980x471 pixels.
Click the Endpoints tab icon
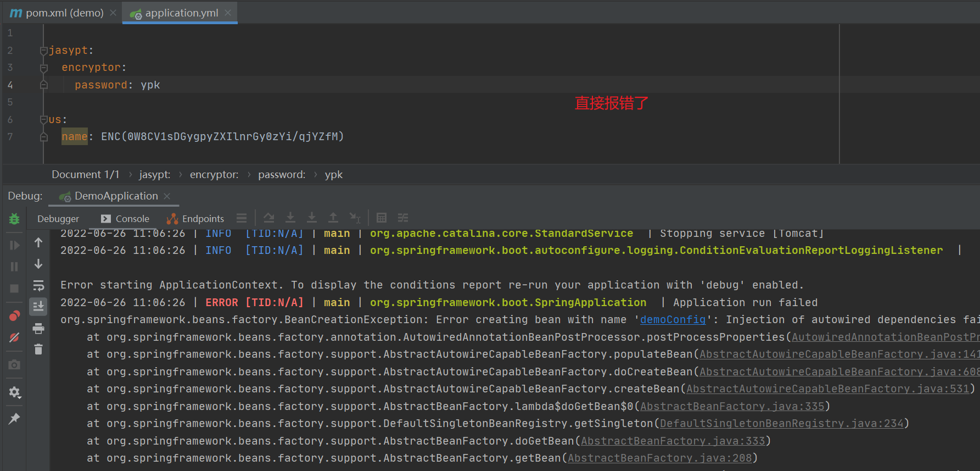172,219
